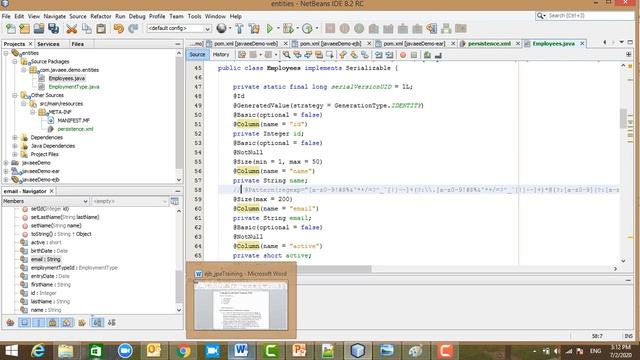Open the Debug menu
The height and width of the screenshot is (360, 640).
[x=137, y=16]
